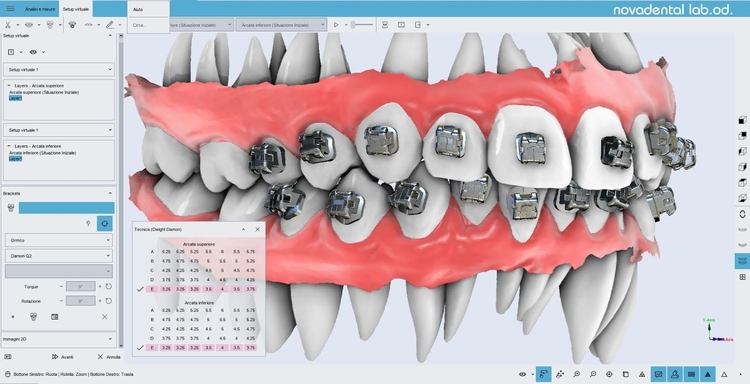This screenshot has height=384, width=750.
Task: Toggle the bottom bar eye visibility icon
Action: coord(522,374)
